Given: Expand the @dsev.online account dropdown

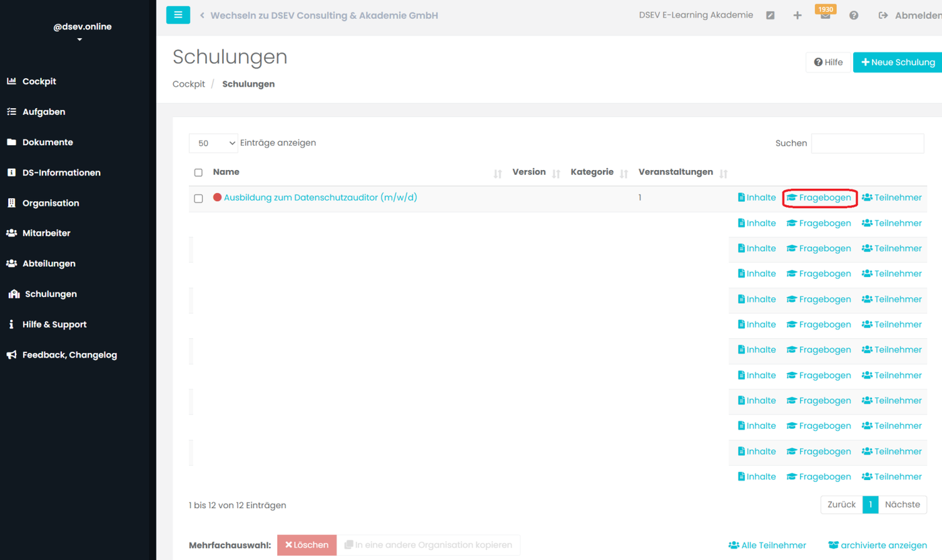Looking at the screenshot, I should [x=82, y=32].
